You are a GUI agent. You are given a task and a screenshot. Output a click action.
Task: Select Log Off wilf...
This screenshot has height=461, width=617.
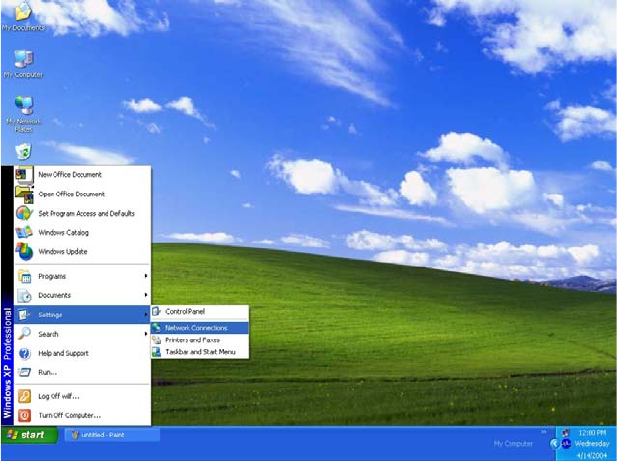(x=82, y=396)
